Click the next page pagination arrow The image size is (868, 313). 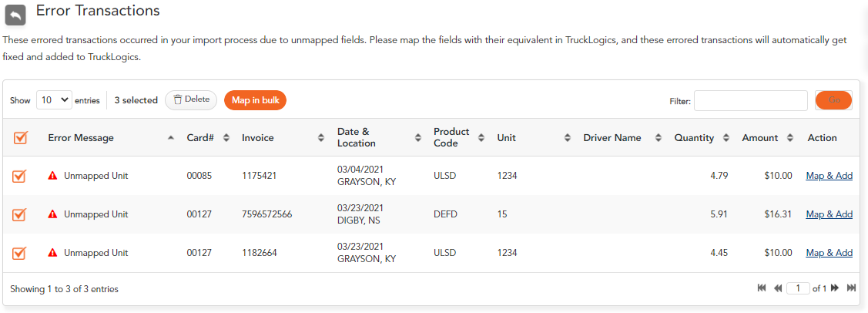[836, 288]
